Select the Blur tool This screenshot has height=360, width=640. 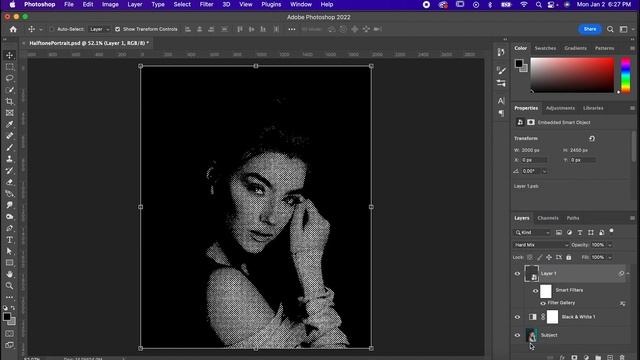(x=10, y=205)
